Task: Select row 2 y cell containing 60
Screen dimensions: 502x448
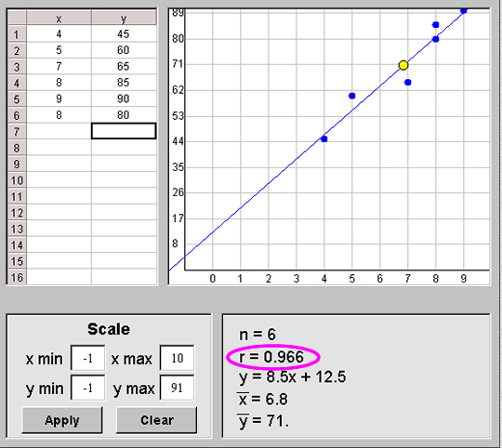Action: (x=124, y=50)
